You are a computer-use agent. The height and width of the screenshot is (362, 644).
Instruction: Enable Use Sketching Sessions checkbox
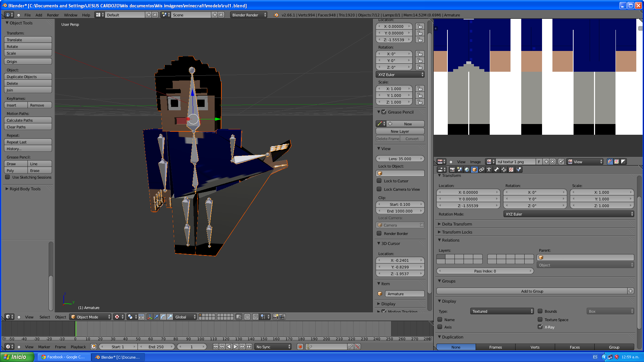[8, 177]
